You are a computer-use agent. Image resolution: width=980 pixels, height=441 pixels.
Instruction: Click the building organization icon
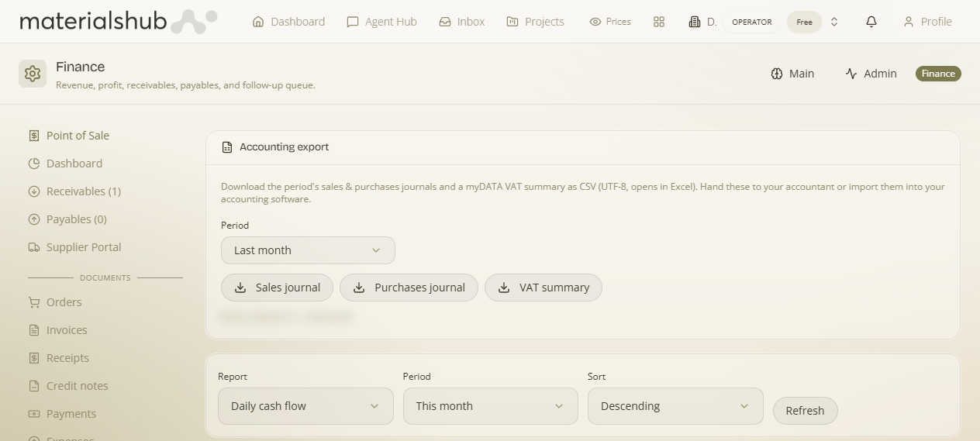click(x=695, y=22)
